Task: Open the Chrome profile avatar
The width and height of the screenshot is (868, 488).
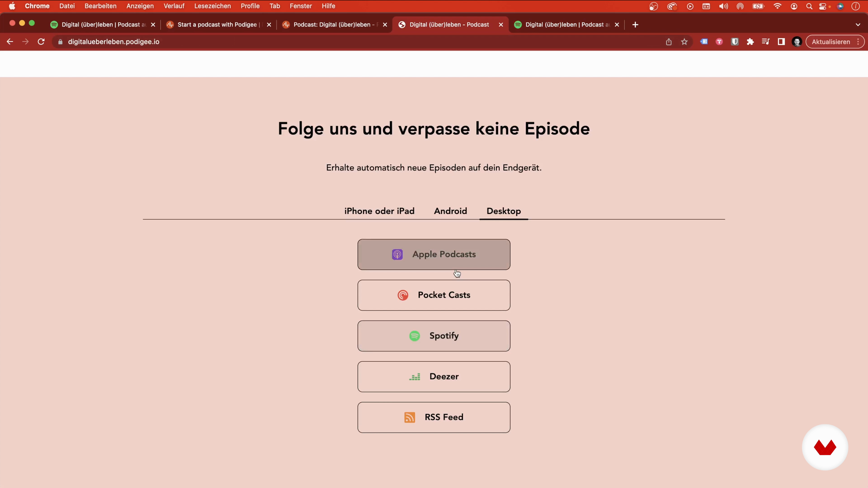Action: tap(797, 42)
